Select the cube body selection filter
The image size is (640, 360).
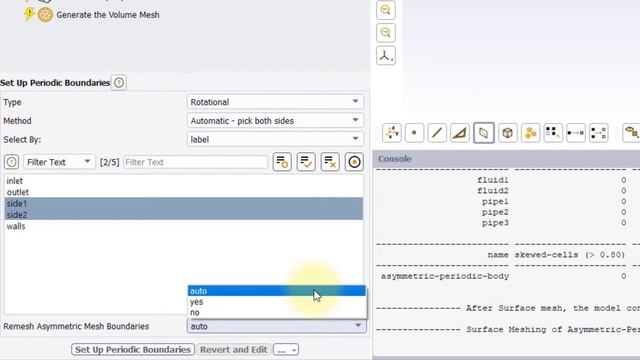pyautogui.click(x=507, y=133)
